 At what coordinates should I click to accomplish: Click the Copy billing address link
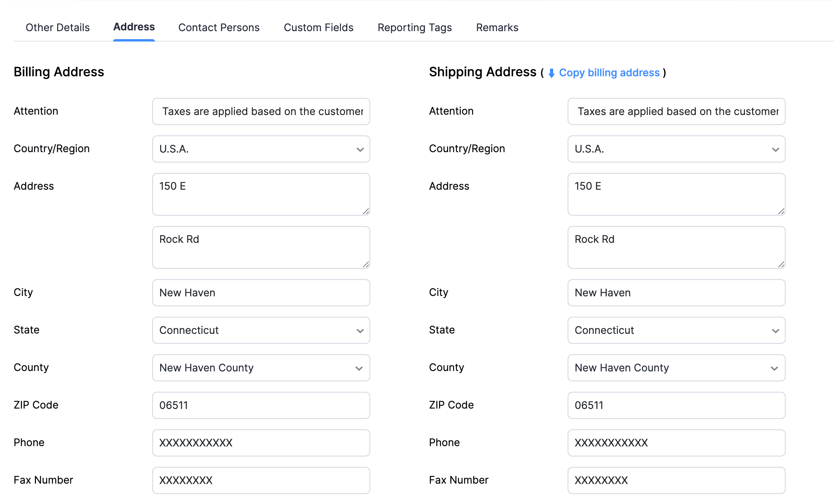coord(609,73)
